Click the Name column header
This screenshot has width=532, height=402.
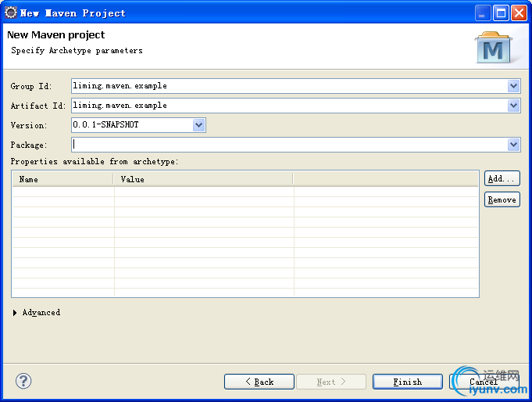pyautogui.click(x=62, y=179)
